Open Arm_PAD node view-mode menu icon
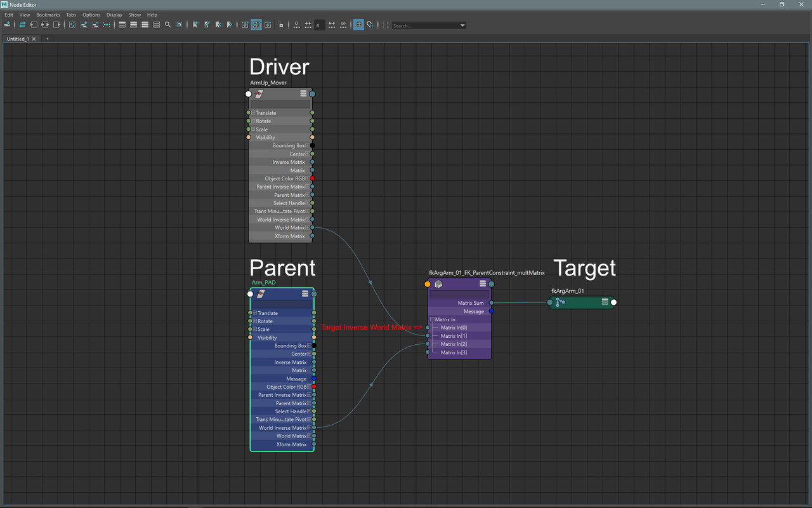 coord(305,293)
